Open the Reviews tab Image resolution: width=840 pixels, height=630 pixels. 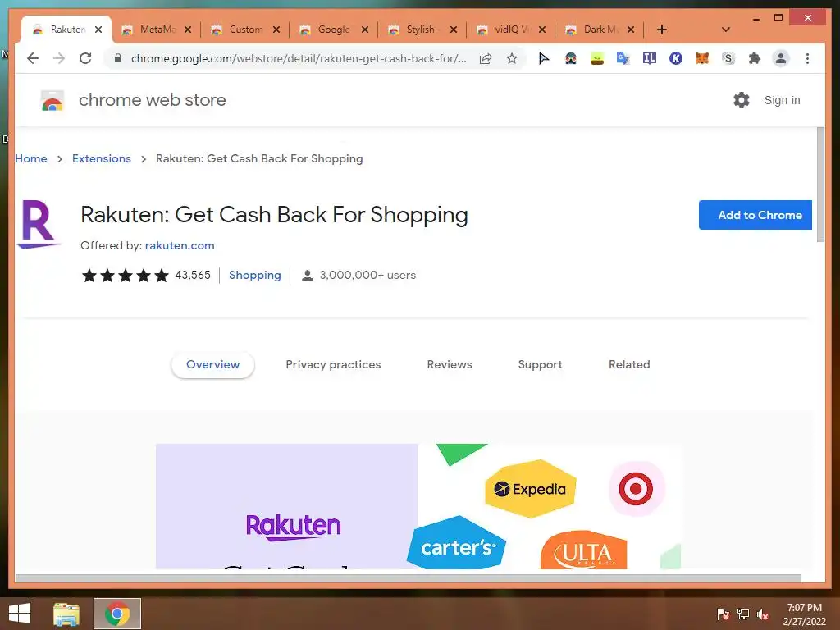tap(450, 365)
